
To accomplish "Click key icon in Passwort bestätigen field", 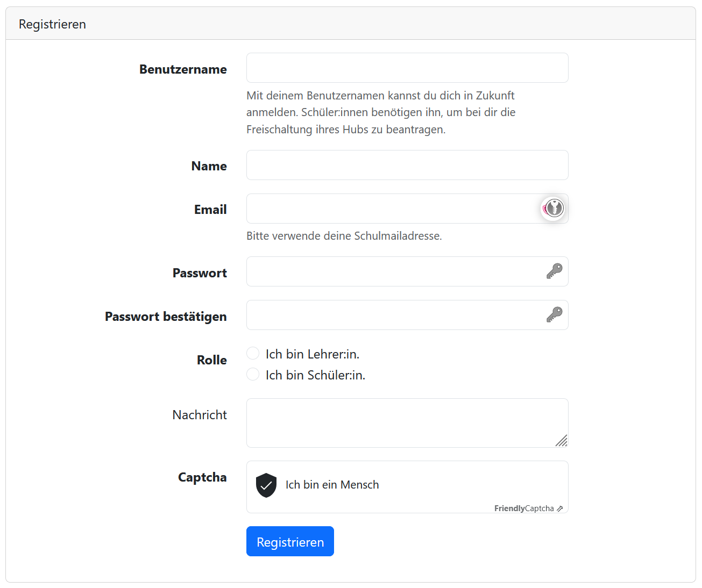I will click(x=554, y=315).
